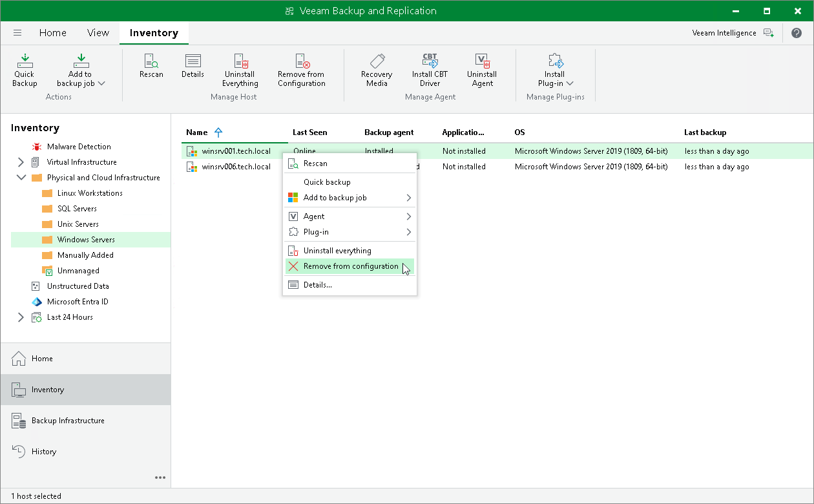Select Last 24 Hours node
Image resolution: width=814 pixels, height=504 pixels.
coord(70,317)
